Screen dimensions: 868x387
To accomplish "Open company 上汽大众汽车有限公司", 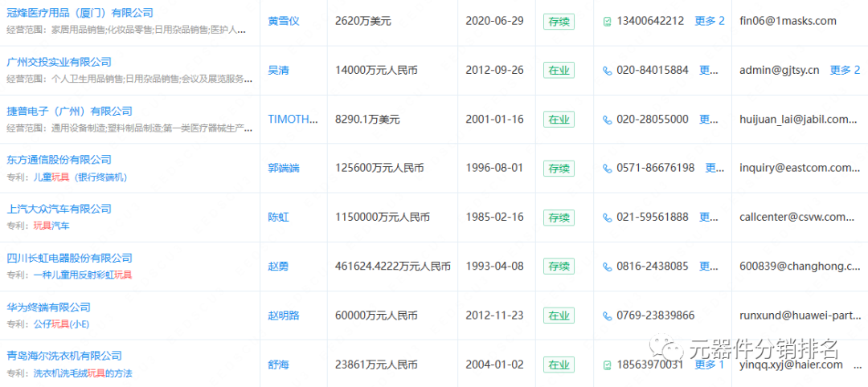I will pos(59,209).
